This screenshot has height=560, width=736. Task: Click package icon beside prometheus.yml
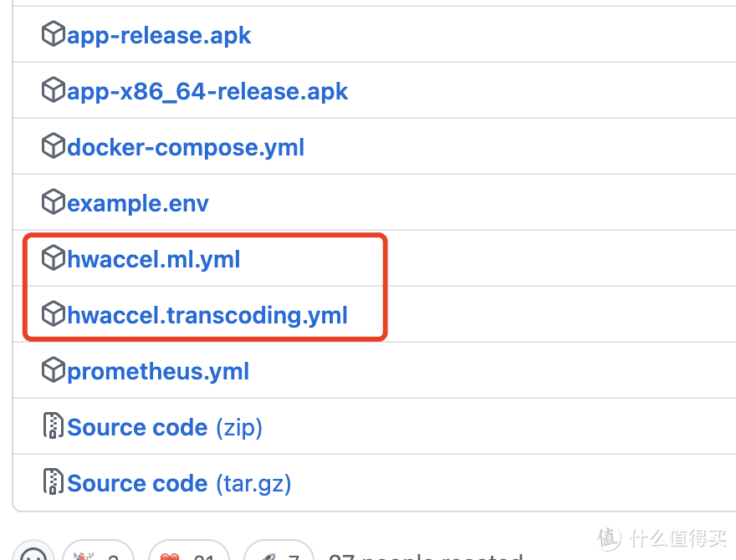pos(53,369)
